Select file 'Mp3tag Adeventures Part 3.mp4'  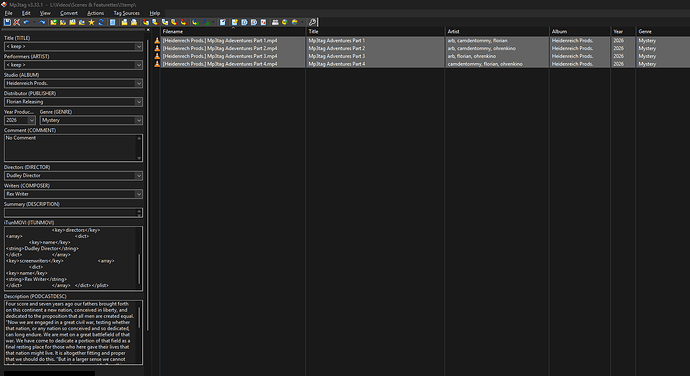pyautogui.click(x=232, y=56)
